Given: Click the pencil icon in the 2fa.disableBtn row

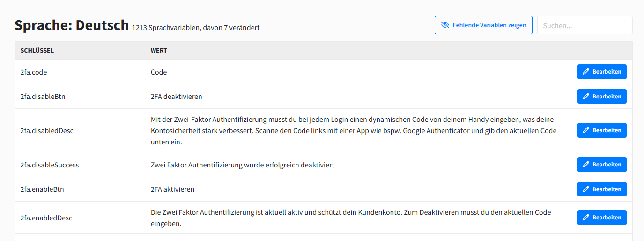Looking at the screenshot, I should [586, 97].
